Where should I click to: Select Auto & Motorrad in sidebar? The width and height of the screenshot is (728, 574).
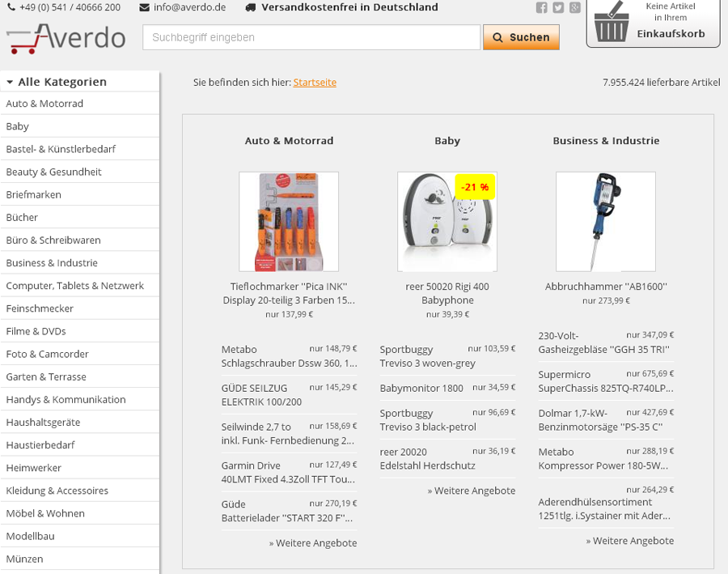tap(80, 104)
